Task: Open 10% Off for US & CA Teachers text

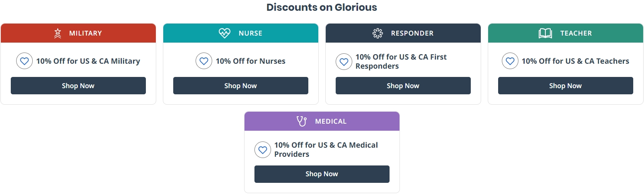Action: point(575,61)
